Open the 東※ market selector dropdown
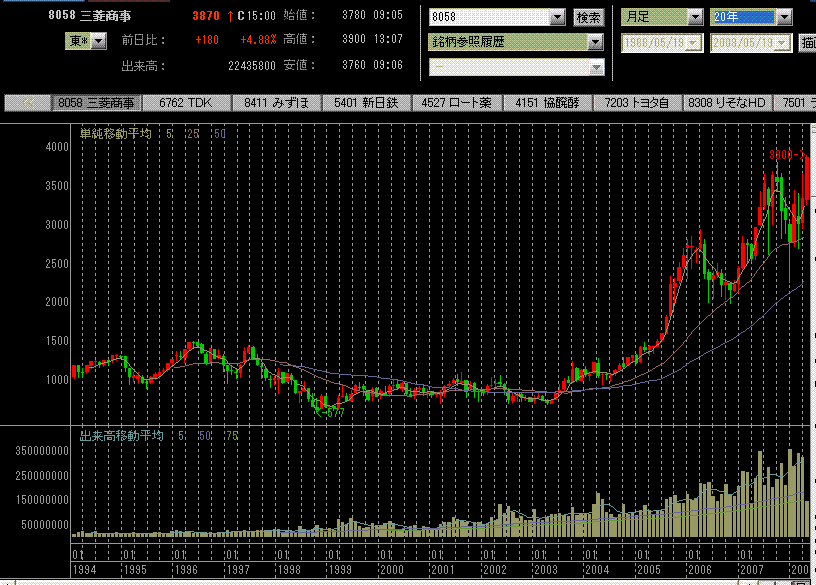Viewport: 816px width, 585px height. click(99, 41)
